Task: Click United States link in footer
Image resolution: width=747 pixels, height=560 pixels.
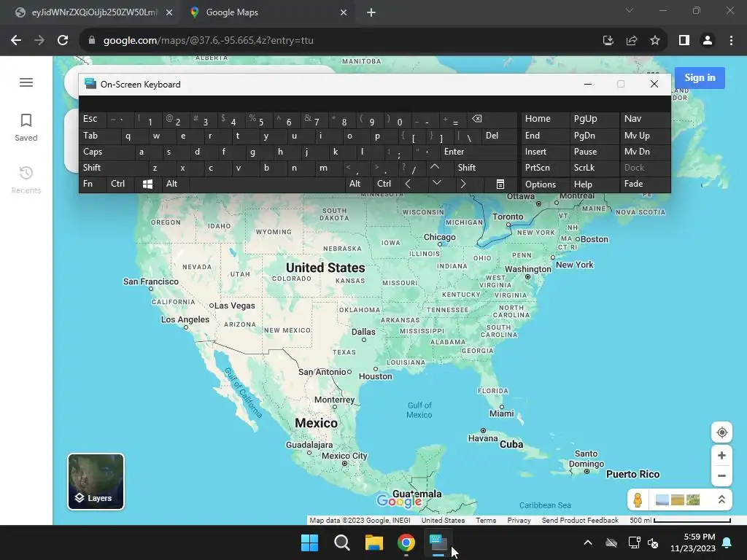Action: [443, 521]
